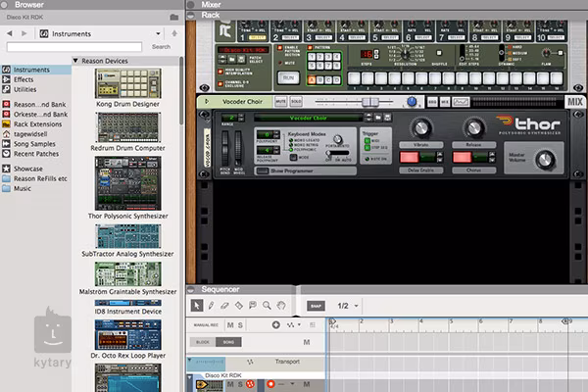Open the dropdown arrow on Disco Kit RDK track

(x=292, y=384)
